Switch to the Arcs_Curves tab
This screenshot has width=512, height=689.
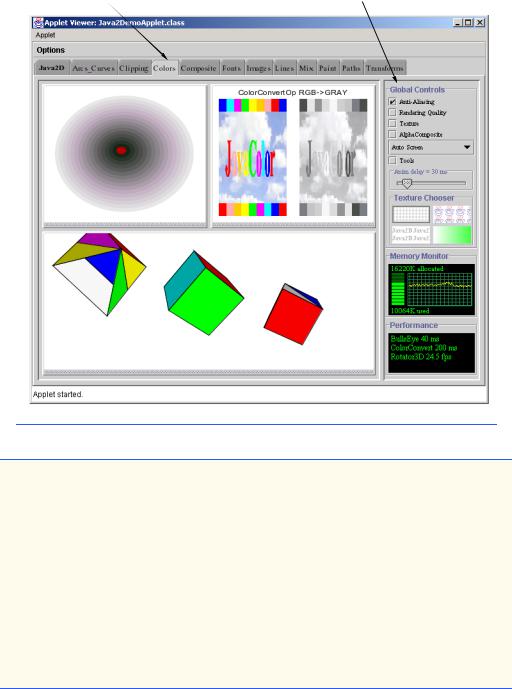click(94, 68)
